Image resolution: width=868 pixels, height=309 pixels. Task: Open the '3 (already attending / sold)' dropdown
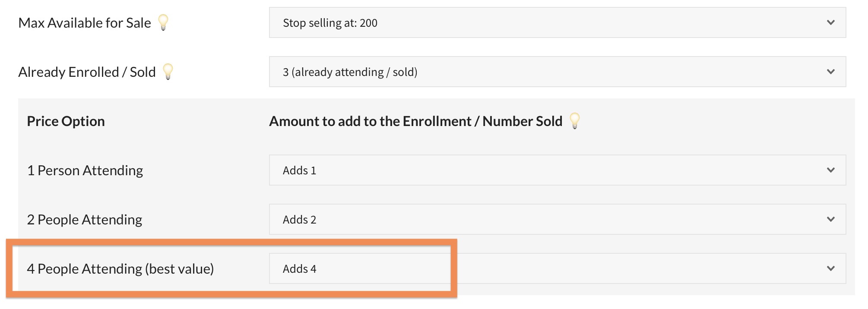[x=557, y=72]
